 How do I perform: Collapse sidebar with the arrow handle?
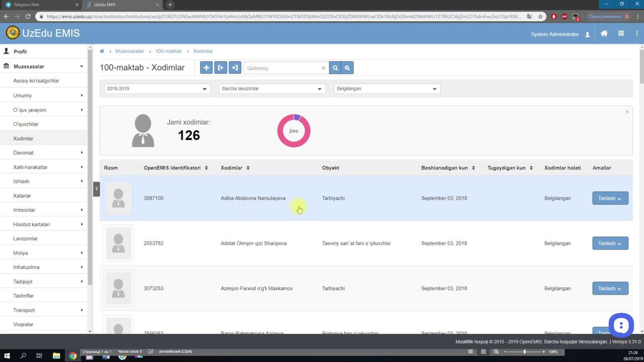click(96, 189)
